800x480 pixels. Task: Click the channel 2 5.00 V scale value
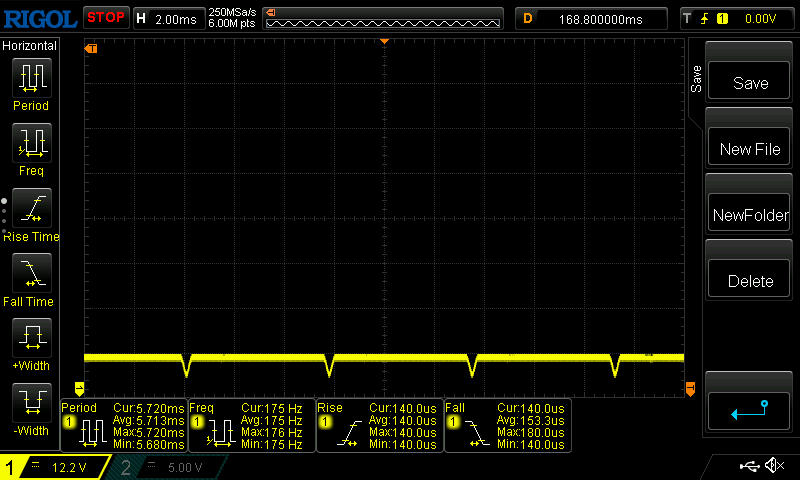[x=185, y=467]
